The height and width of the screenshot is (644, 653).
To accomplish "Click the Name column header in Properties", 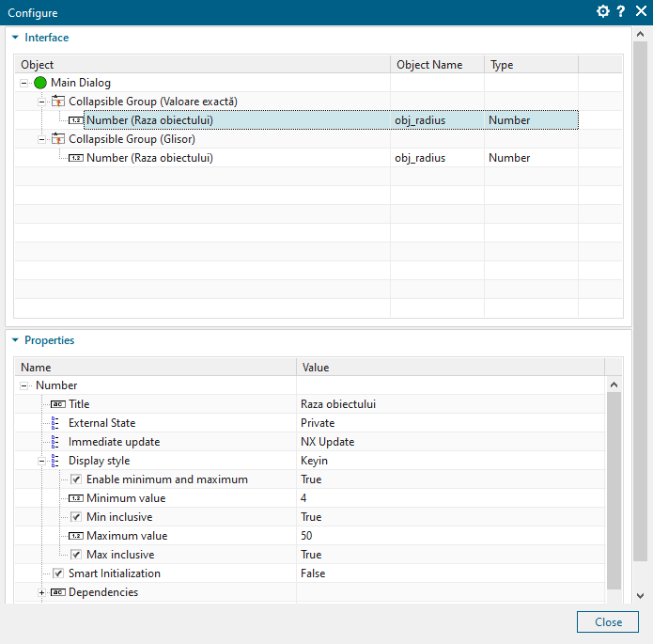I will pos(156,368).
